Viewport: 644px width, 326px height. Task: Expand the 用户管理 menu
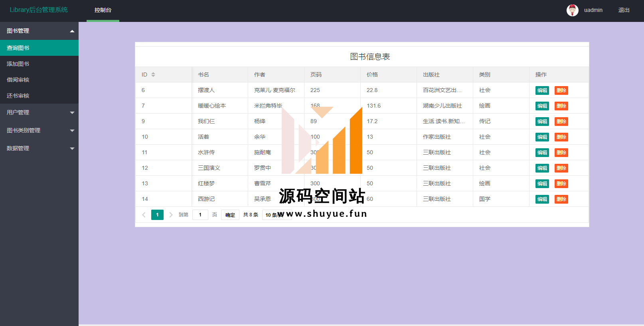39,112
